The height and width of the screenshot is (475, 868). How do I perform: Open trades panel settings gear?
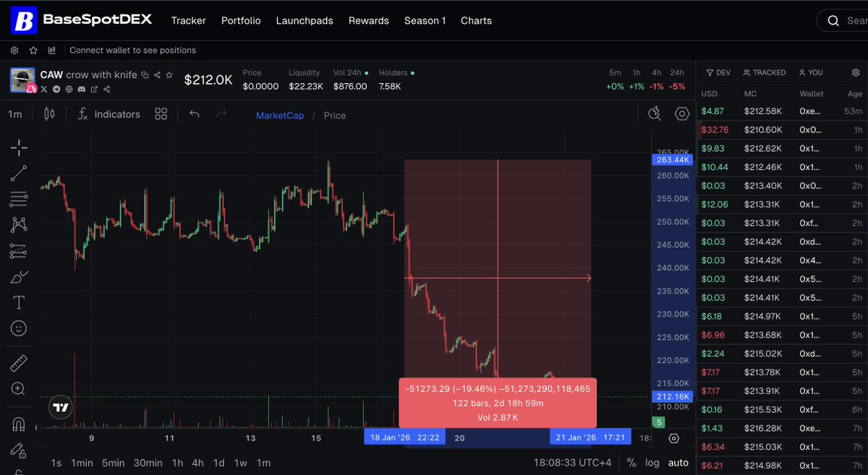coord(856,72)
